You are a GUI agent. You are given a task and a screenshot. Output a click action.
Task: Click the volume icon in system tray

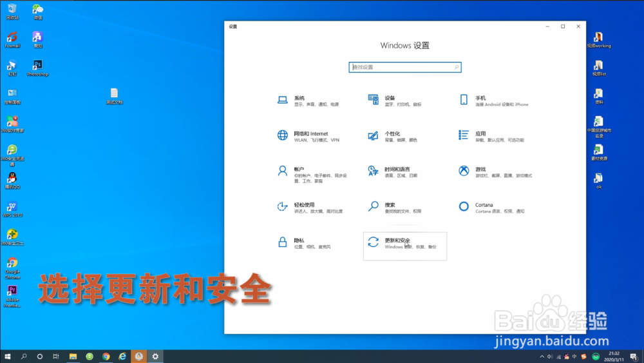[x=550, y=357]
